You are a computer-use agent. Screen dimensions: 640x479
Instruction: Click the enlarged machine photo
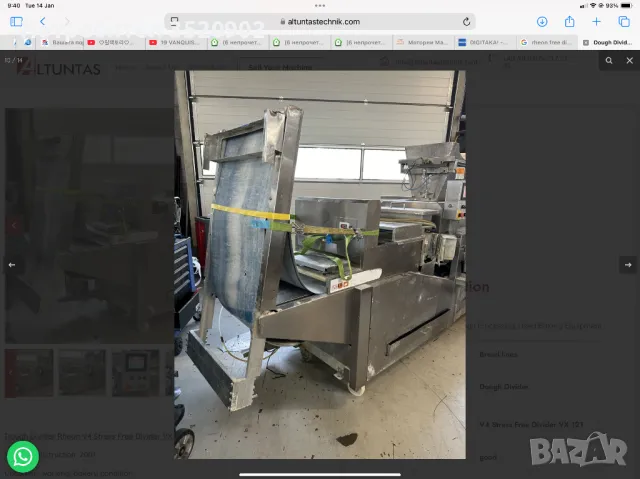tap(320, 265)
